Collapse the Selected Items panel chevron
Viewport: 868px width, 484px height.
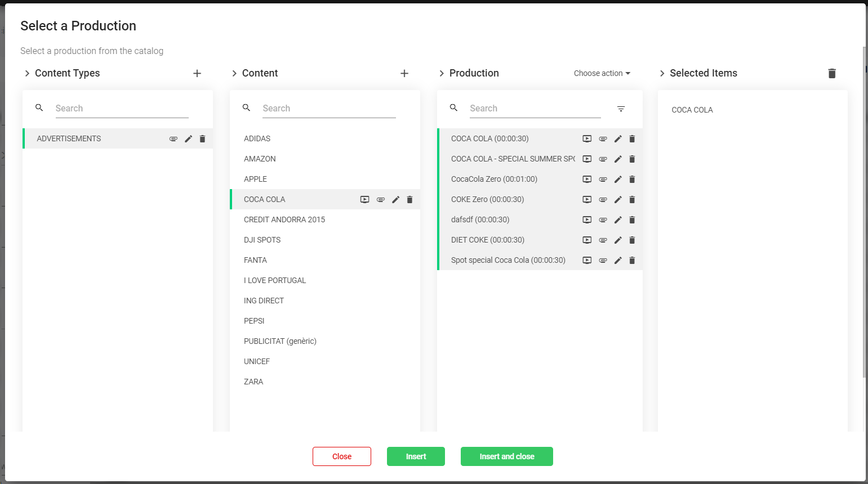662,73
